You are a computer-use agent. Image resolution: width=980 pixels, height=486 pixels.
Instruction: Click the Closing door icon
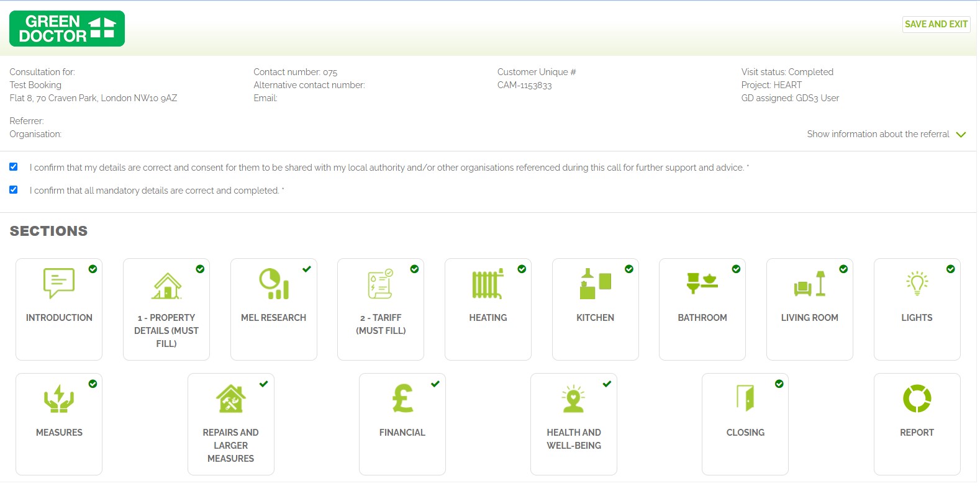745,398
